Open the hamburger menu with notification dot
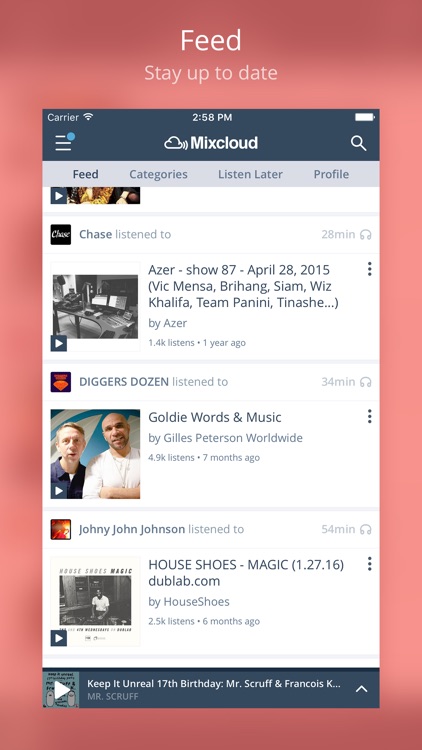Image resolution: width=422 pixels, height=750 pixels. (64, 143)
